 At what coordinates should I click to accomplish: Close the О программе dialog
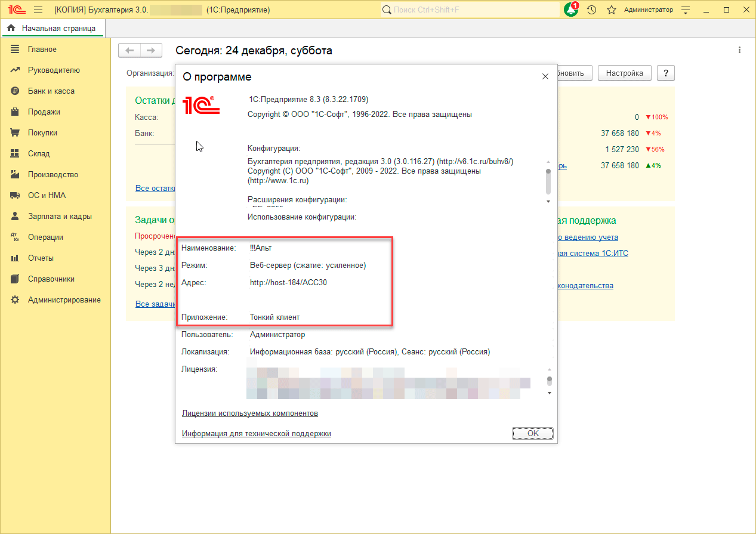tap(545, 77)
